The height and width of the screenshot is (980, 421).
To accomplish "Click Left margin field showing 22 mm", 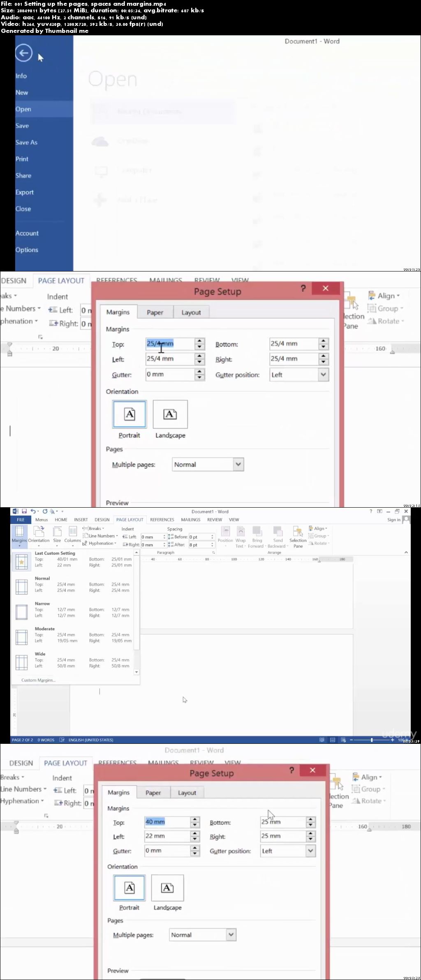I will [x=167, y=836].
